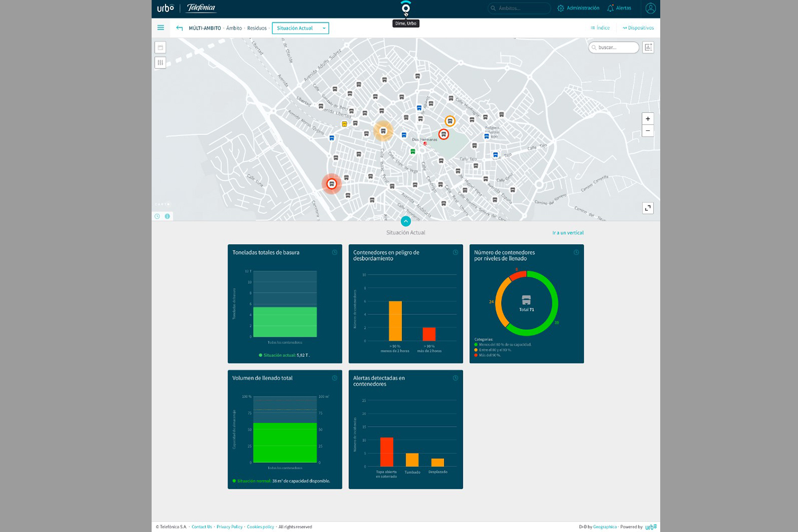
Task: Open clock icon on Alertas detectadas card
Action: click(x=455, y=378)
